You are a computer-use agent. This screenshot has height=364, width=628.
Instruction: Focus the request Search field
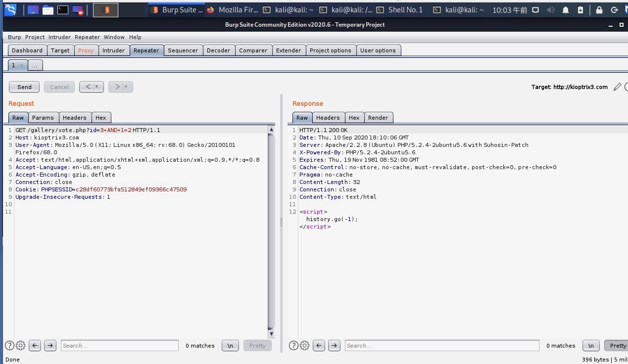(120, 345)
